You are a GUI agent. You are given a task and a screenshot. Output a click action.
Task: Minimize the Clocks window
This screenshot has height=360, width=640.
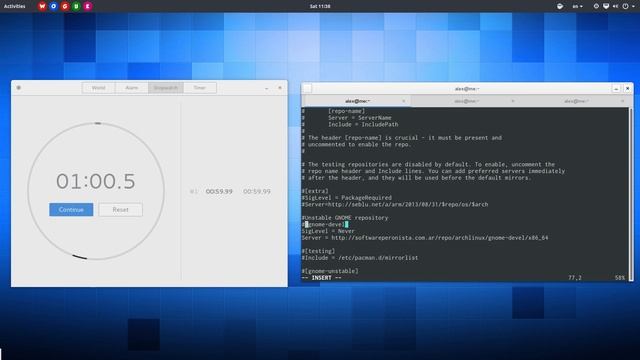click(267, 88)
